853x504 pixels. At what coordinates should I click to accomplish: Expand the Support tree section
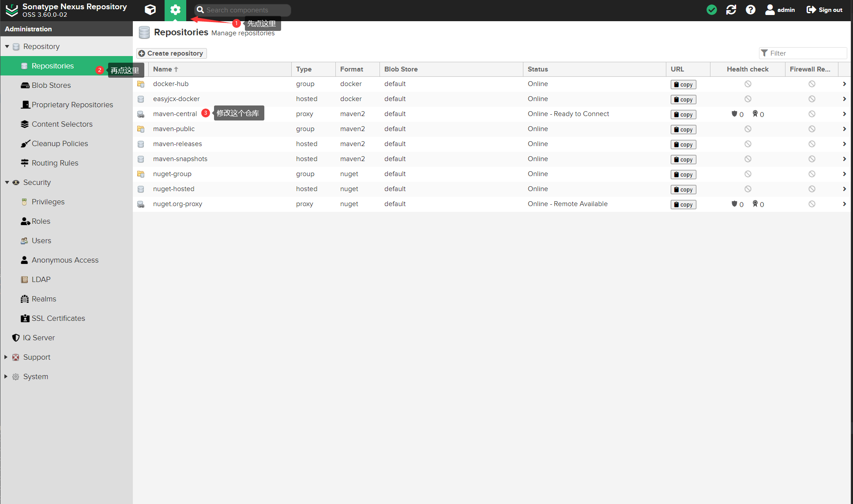click(x=6, y=357)
